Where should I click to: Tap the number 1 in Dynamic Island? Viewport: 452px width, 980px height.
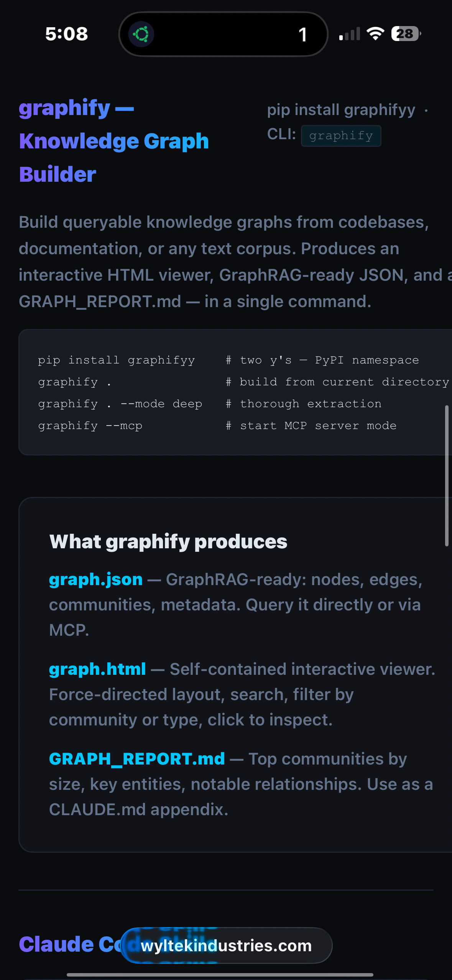[302, 35]
